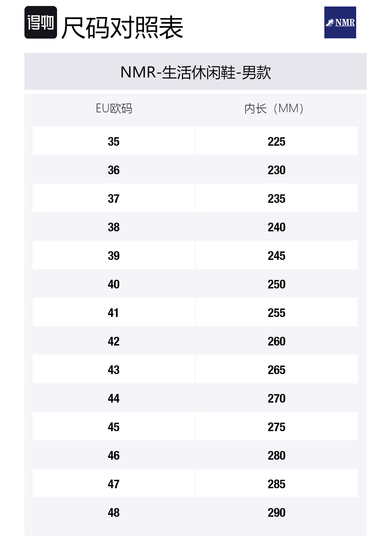Click the NMR-生活休闲鞋-男款 header banner
Screen dimensions: 392x557
point(196,71)
